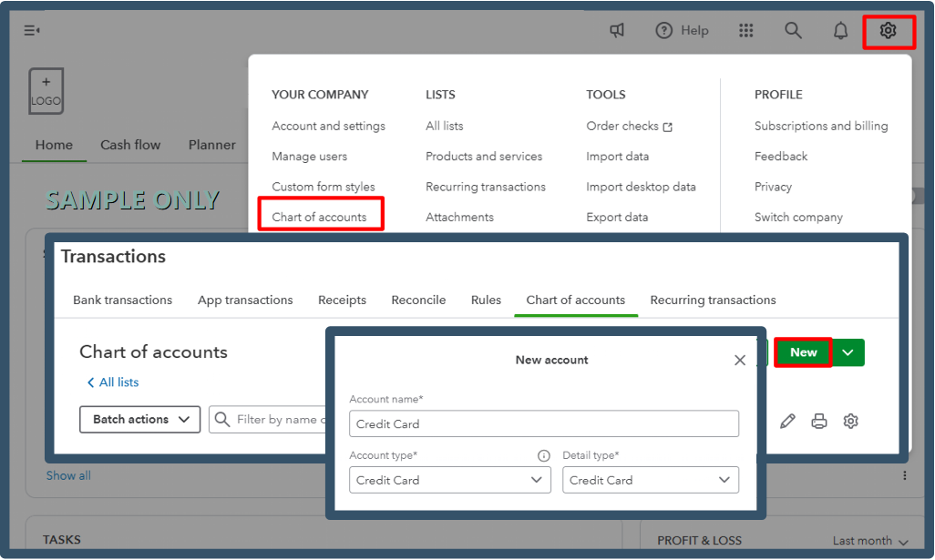Open Help from the top bar

click(x=683, y=30)
